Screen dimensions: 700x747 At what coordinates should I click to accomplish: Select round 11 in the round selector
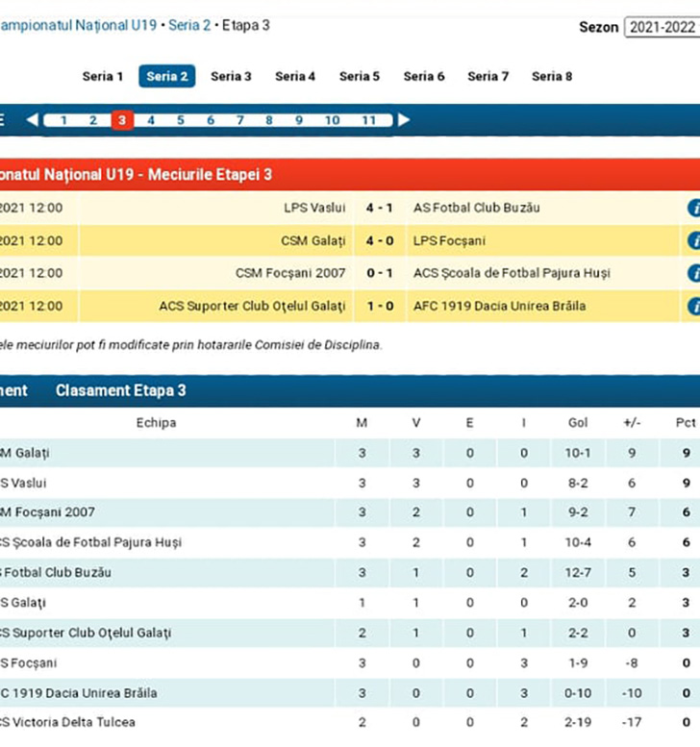[x=369, y=120]
